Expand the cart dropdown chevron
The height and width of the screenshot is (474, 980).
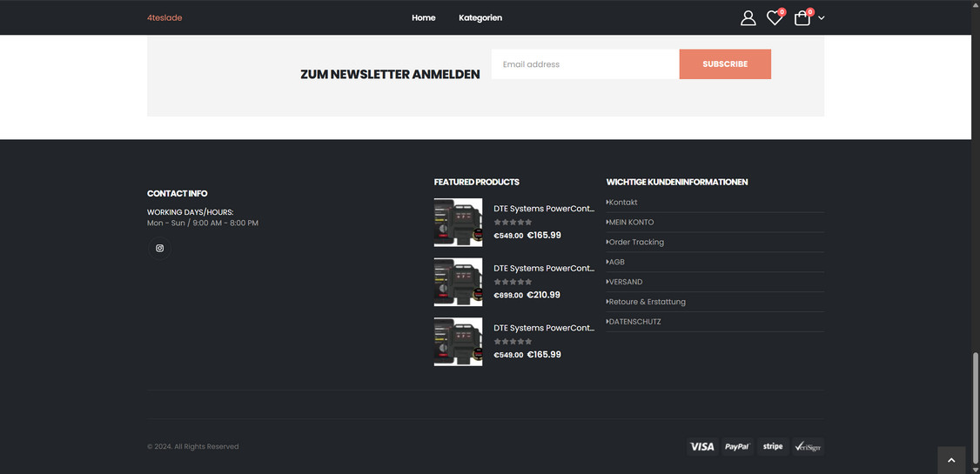point(822,18)
